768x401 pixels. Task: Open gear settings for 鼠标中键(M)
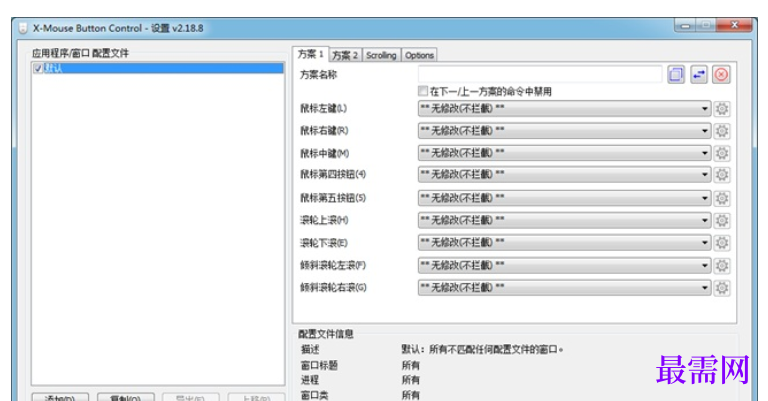[721, 153]
